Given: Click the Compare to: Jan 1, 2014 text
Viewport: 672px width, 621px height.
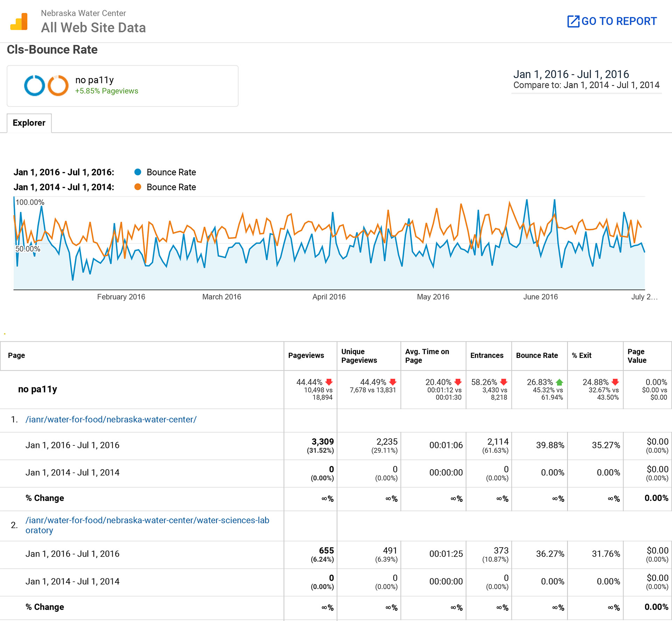Looking at the screenshot, I should [x=586, y=85].
